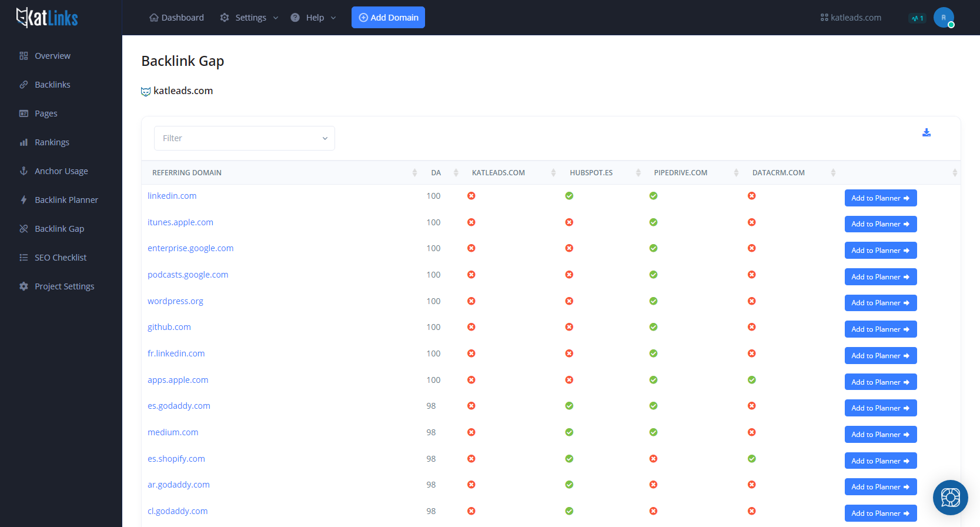
Task: Go to Dashboard in top navigation
Action: tap(176, 18)
